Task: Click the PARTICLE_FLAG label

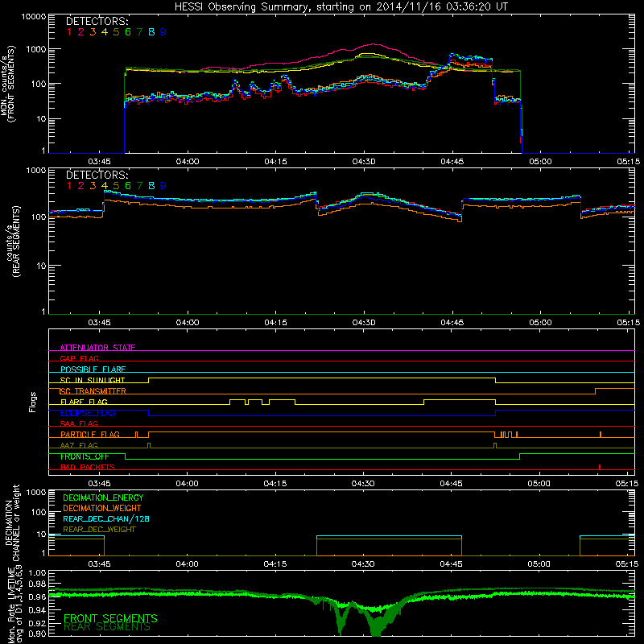Action: [x=90, y=434]
